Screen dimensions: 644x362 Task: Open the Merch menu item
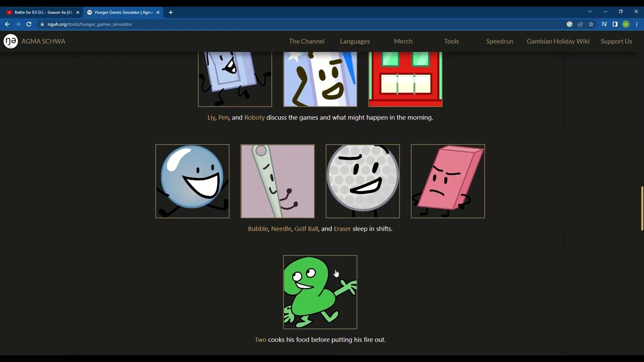pyautogui.click(x=403, y=41)
